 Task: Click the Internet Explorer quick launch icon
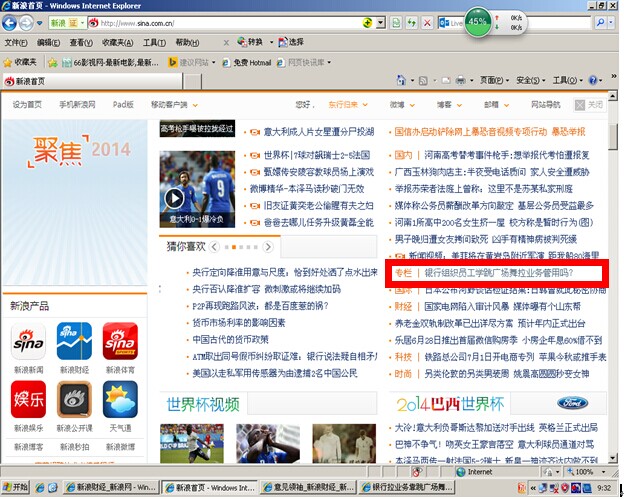point(40,487)
